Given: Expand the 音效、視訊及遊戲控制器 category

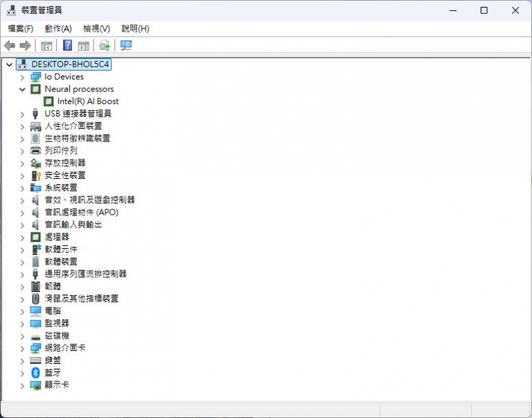Looking at the screenshot, I should (x=22, y=200).
